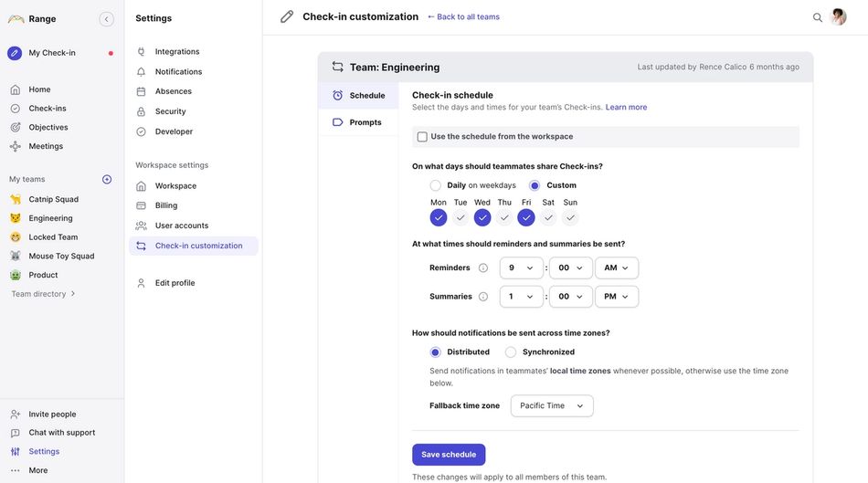Click the Save schedule button

tap(449, 455)
